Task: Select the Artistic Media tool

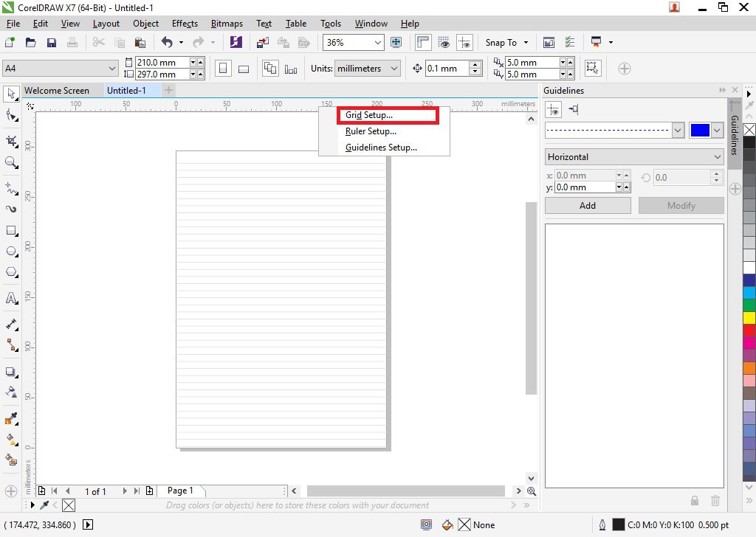Action: pos(11,209)
